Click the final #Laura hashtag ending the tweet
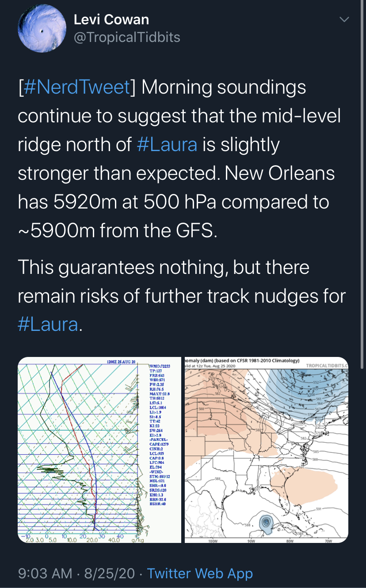Viewport: 366px width, 588px height. (48, 324)
